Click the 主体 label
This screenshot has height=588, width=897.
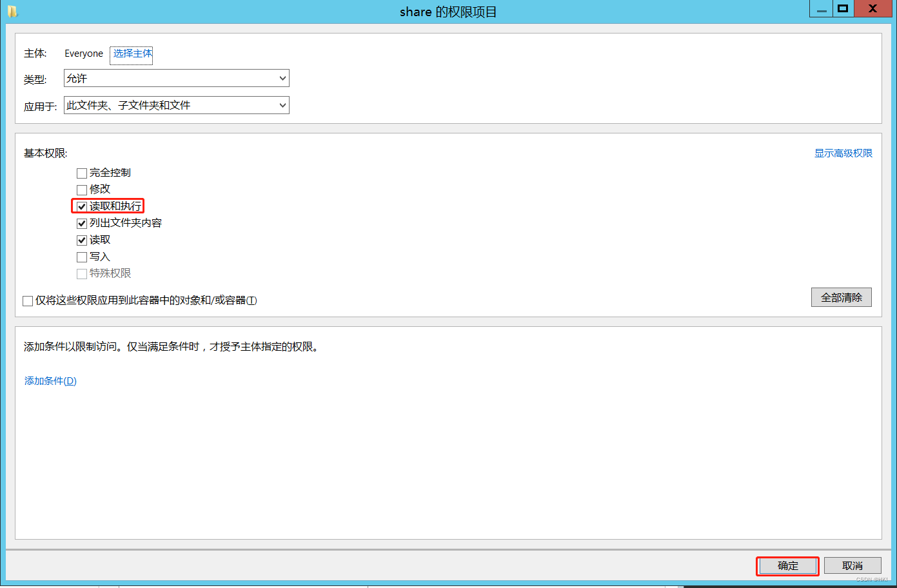click(35, 54)
